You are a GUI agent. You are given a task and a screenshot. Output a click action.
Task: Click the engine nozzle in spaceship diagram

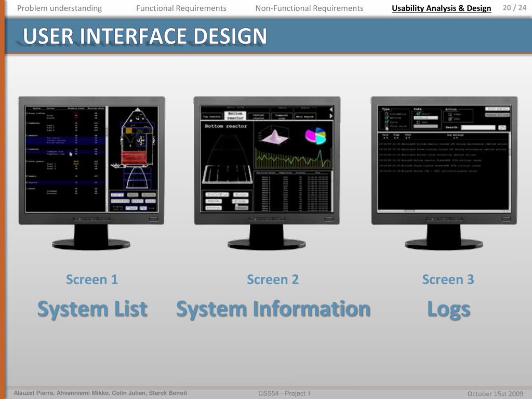137,178
